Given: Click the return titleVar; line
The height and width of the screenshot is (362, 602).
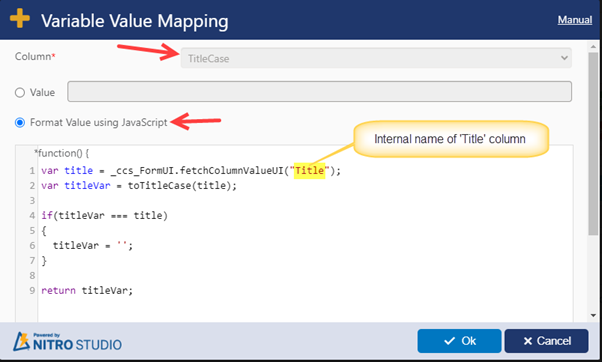Looking at the screenshot, I should pyautogui.click(x=87, y=291).
